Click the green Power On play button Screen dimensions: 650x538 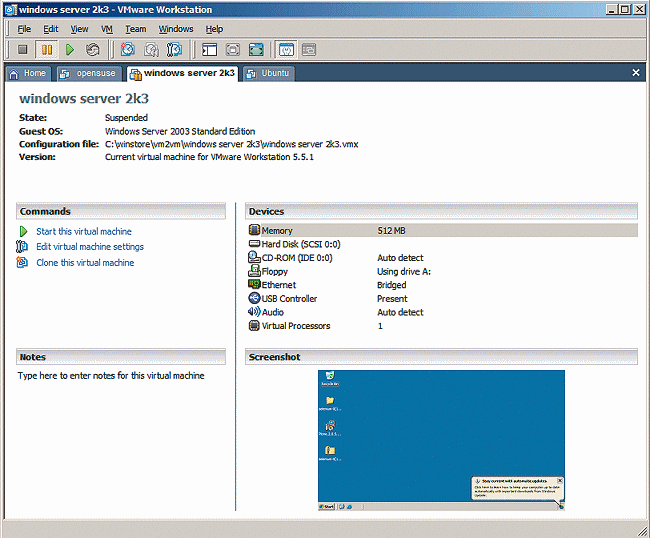(x=70, y=49)
